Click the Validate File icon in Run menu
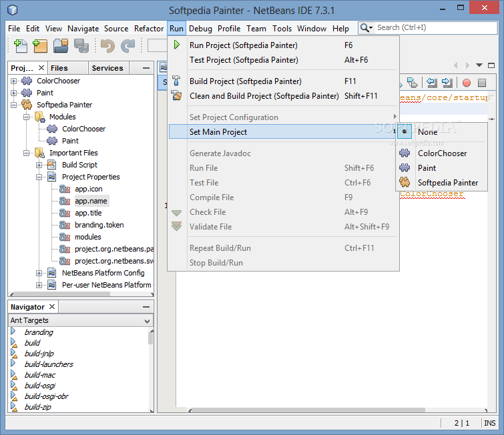 176,226
